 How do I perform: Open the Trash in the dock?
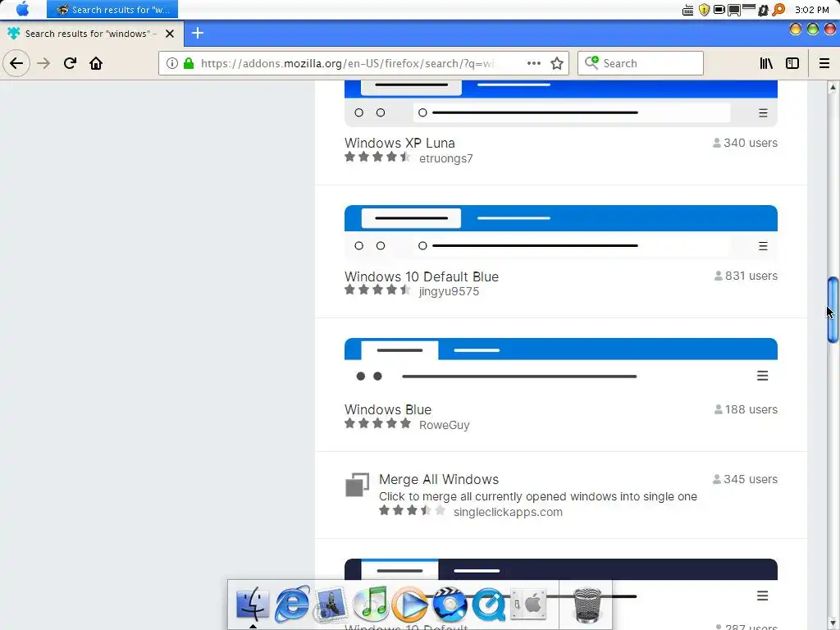(587, 605)
